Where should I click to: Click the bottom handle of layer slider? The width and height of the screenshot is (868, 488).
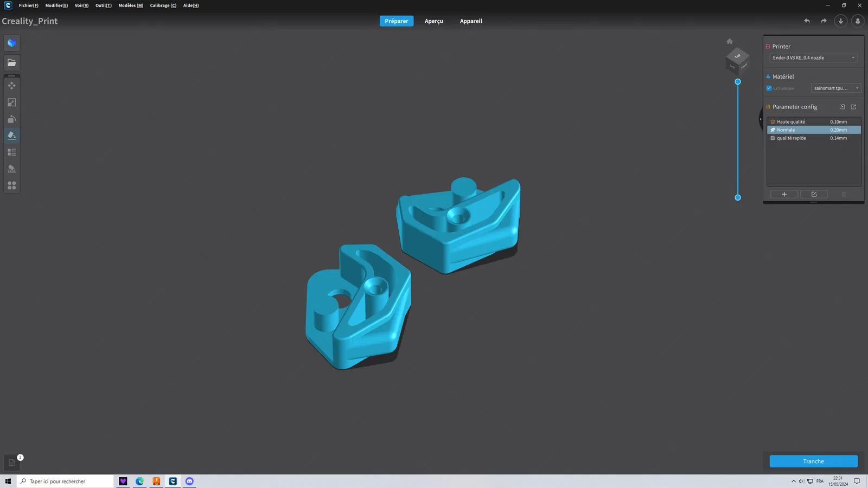pos(738,198)
